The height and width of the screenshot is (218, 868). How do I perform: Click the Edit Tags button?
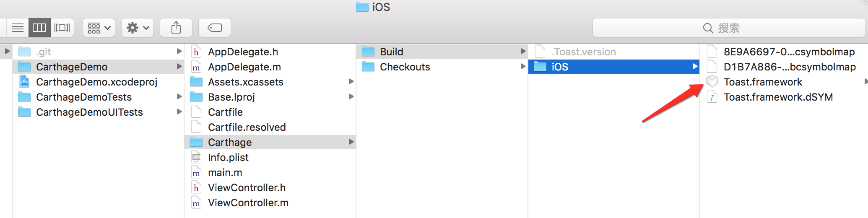215,28
